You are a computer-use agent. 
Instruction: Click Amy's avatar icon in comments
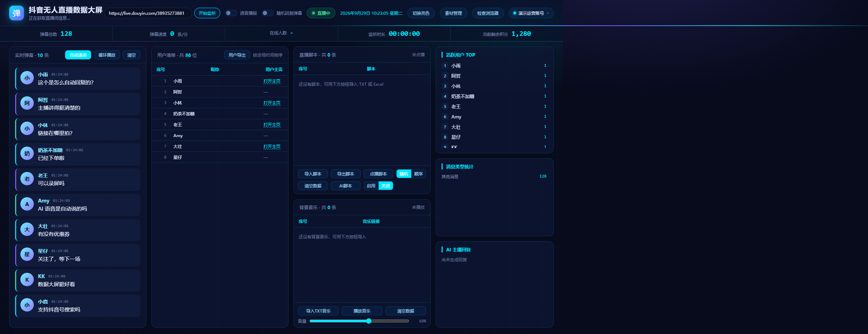[x=27, y=204]
